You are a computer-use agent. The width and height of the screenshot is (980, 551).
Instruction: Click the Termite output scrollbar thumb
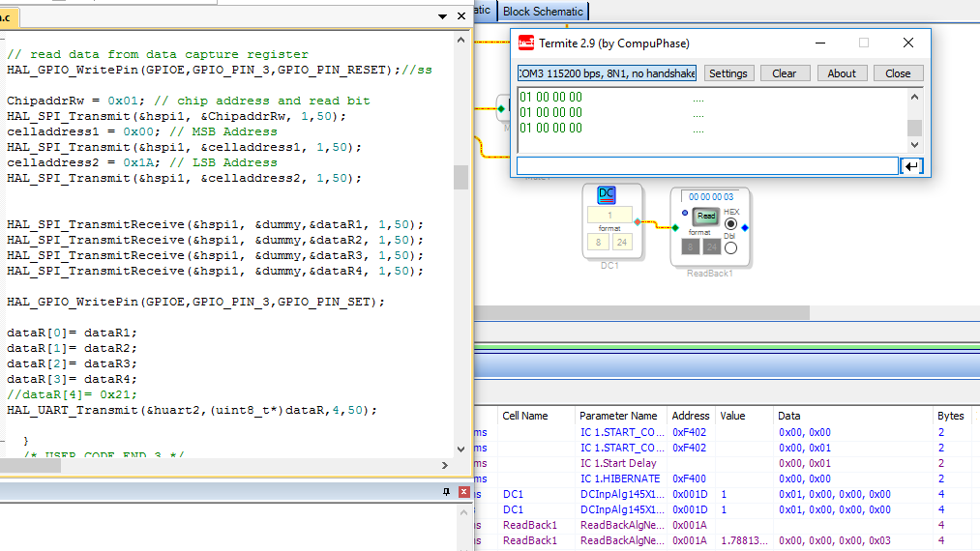coord(914,128)
